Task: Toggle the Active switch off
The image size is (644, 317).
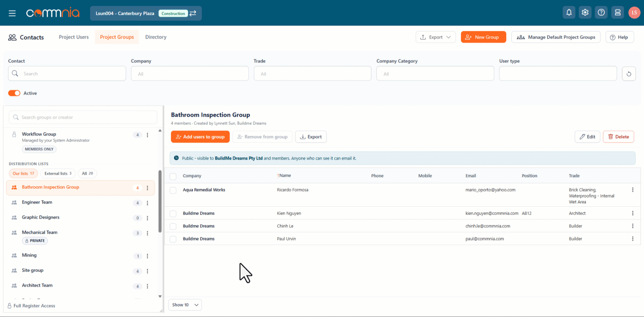Action: 14,93
